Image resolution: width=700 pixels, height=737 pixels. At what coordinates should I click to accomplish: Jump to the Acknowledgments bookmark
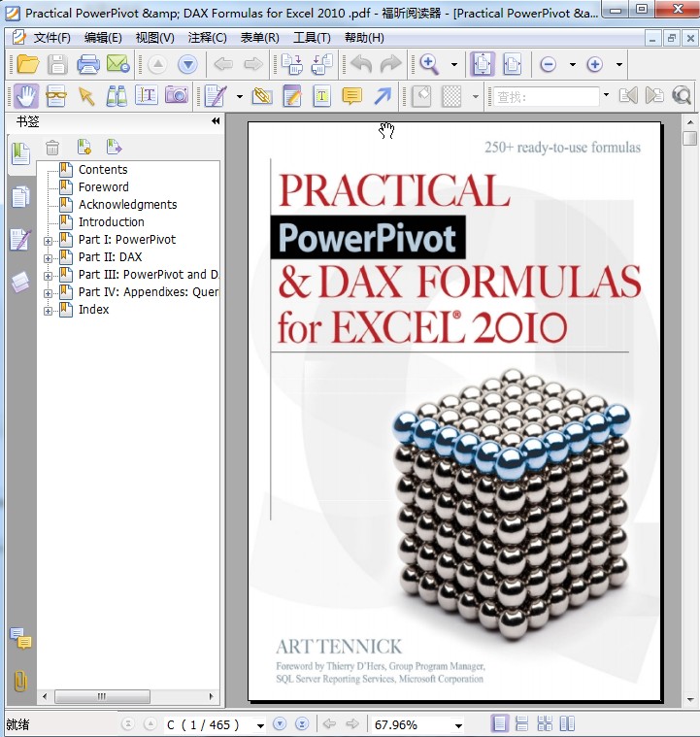click(127, 205)
